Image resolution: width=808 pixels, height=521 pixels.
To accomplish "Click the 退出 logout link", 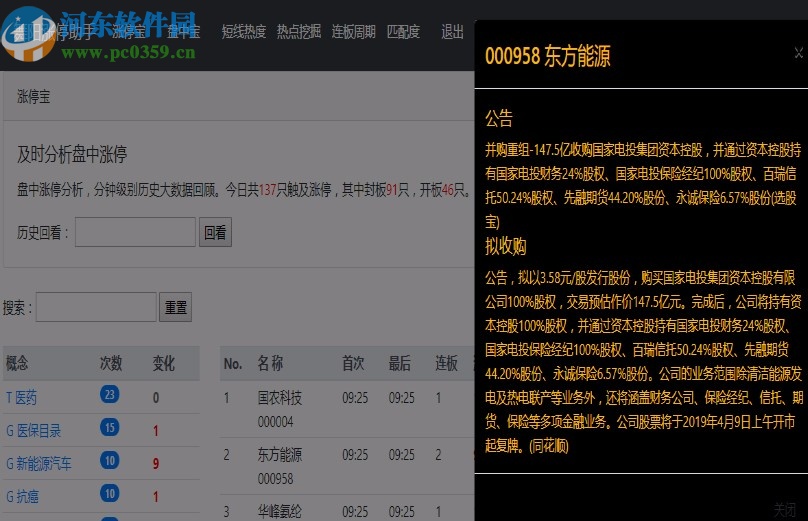I will pyautogui.click(x=452, y=32).
